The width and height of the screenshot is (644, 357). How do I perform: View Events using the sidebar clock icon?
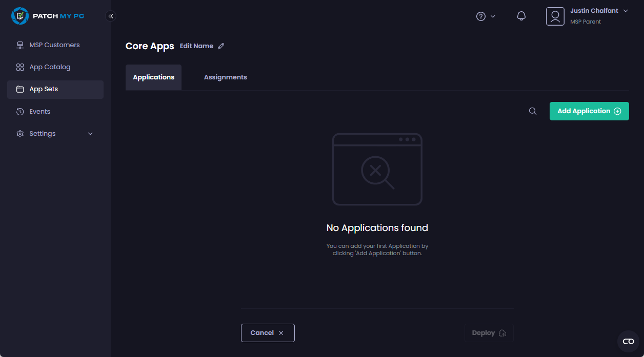(20, 111)
